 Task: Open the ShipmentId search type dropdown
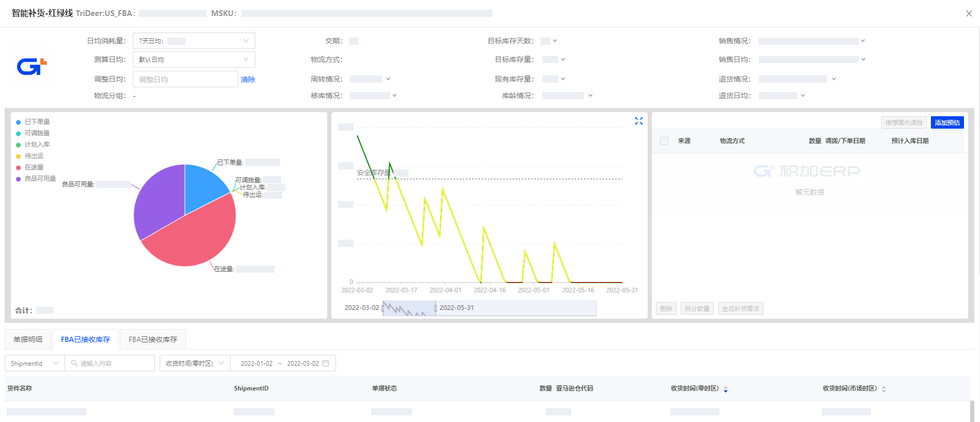(x=35, y=363)
